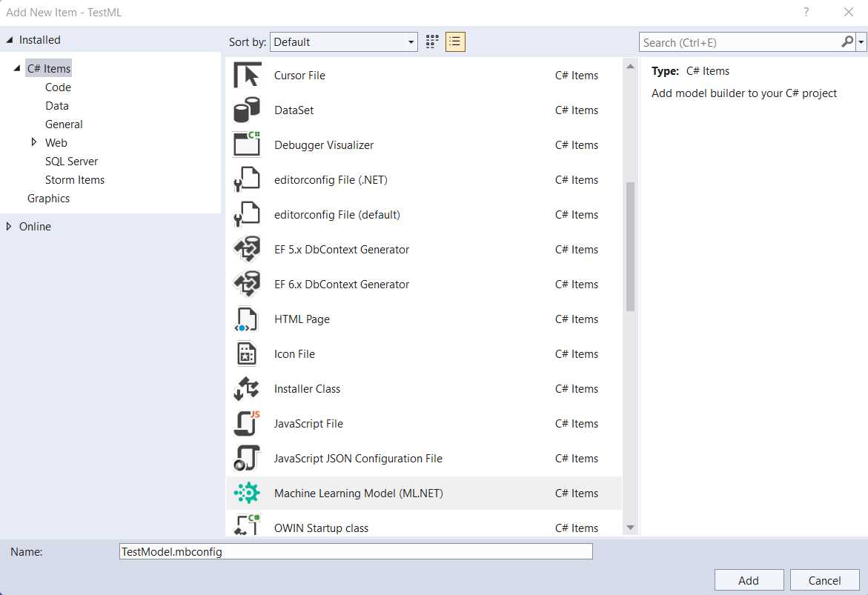Click the editorconfig File (.NET) icon
Image resolution: width=868 pixels, height=595 pixels.
tap(247, 179)
